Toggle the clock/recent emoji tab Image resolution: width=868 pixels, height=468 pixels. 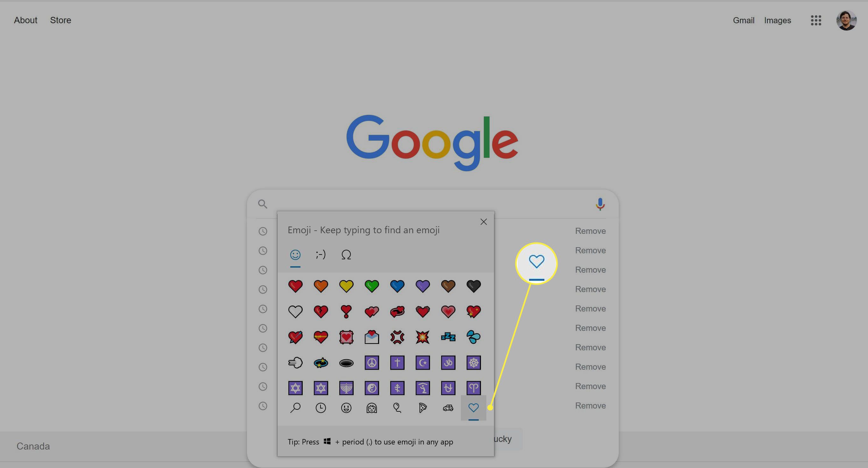click(321, 408)
